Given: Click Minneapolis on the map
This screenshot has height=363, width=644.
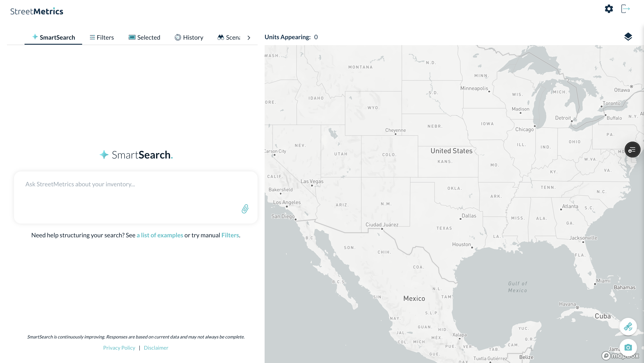Looking at the screenshot, I should pyautogui.click(x=474, y=88).
